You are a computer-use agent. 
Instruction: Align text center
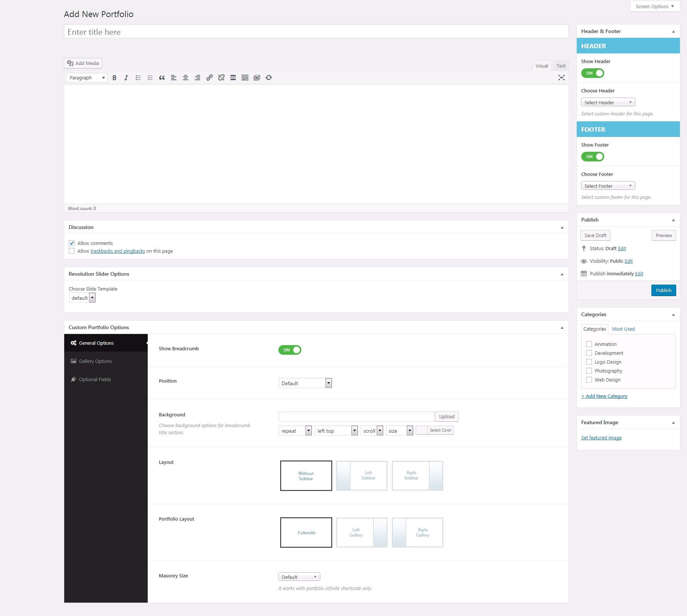(186, 78)
